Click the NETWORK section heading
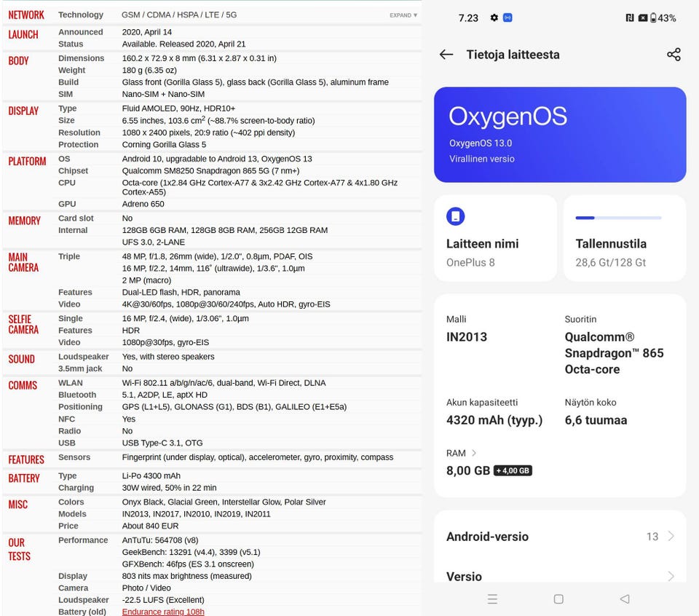 (26, 15)
